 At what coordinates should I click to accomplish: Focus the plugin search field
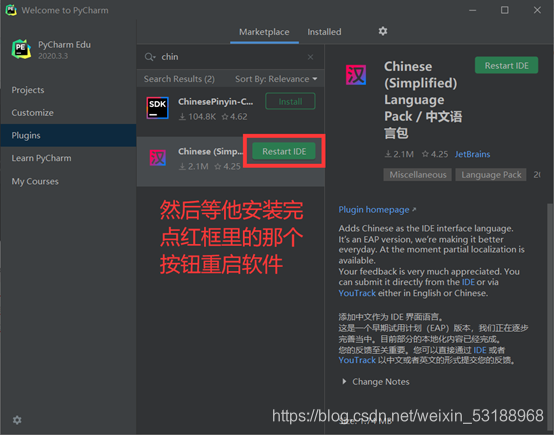point(230,57)
